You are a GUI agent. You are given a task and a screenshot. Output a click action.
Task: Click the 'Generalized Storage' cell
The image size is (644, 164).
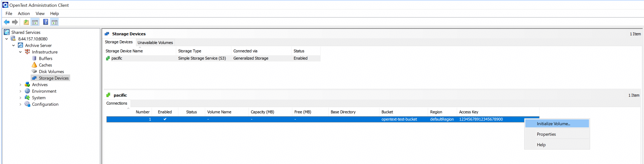point(251,58)
